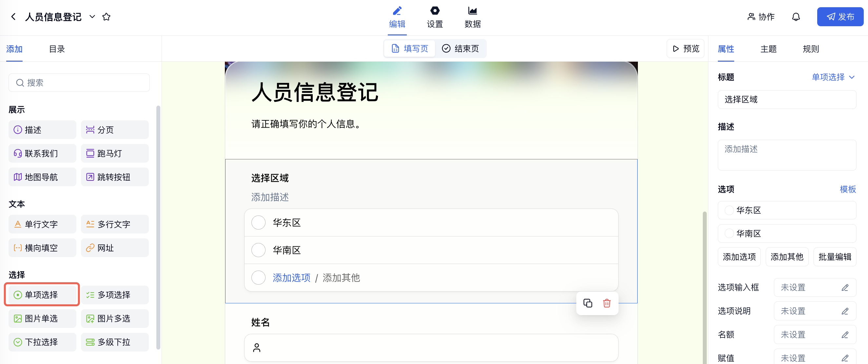
Task: Star the form as favorite
Action: pyautogui.click(x=106, y=16)
